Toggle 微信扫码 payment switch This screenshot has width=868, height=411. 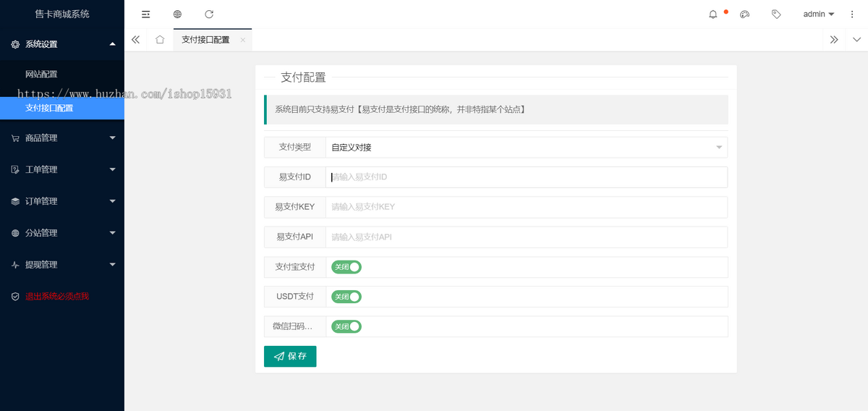[x=346, y=326]
